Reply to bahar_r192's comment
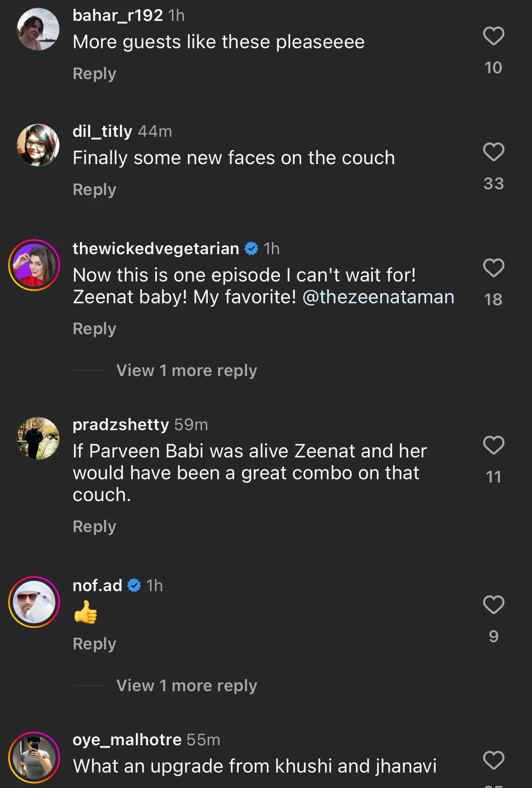 pos(95,74)
